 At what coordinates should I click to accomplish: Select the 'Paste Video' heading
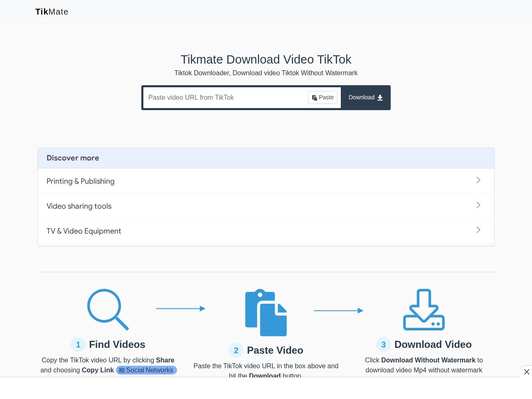(x=275, y=350)
